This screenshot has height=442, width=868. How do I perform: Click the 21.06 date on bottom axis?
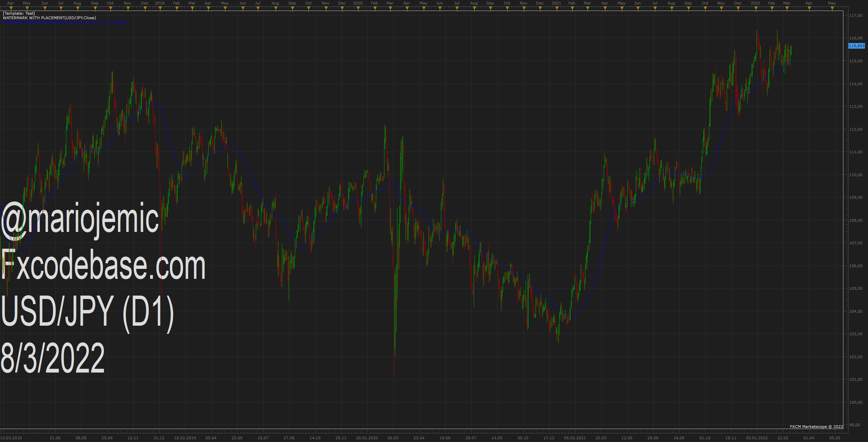tap(55, 438)
